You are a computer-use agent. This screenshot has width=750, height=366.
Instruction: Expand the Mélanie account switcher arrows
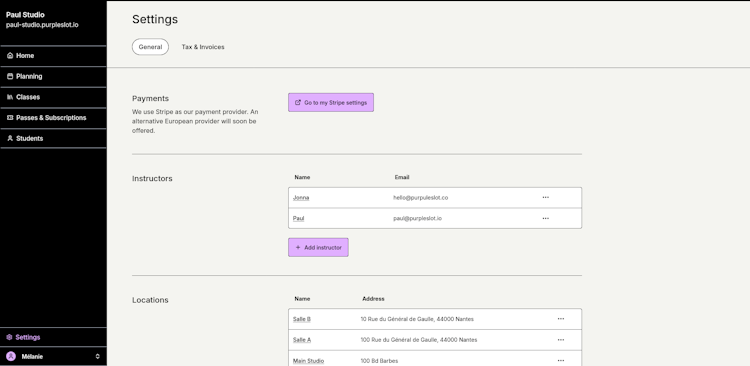(98, 356)
